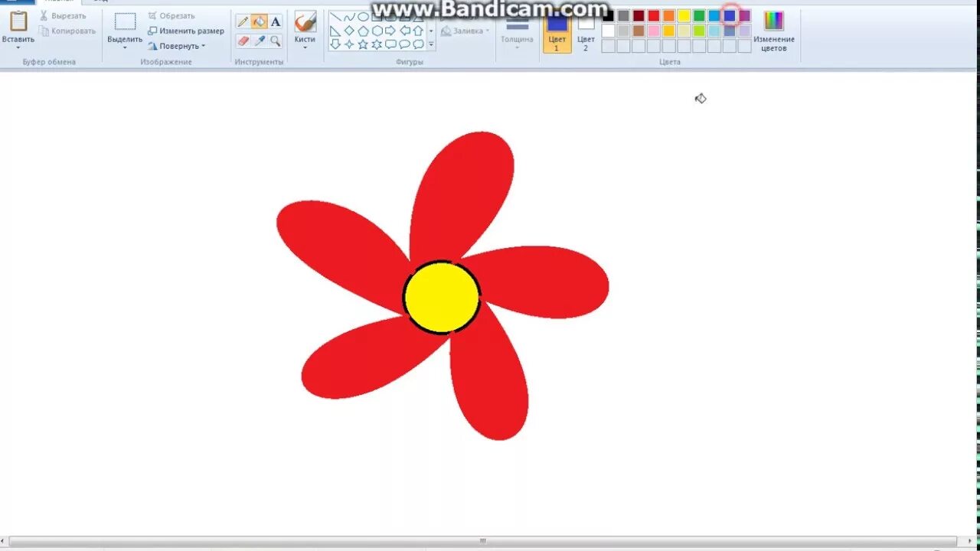Open the Вставить dropdown arrow
The height and width of the screenshot is (551, 980).
click(18, 47)
